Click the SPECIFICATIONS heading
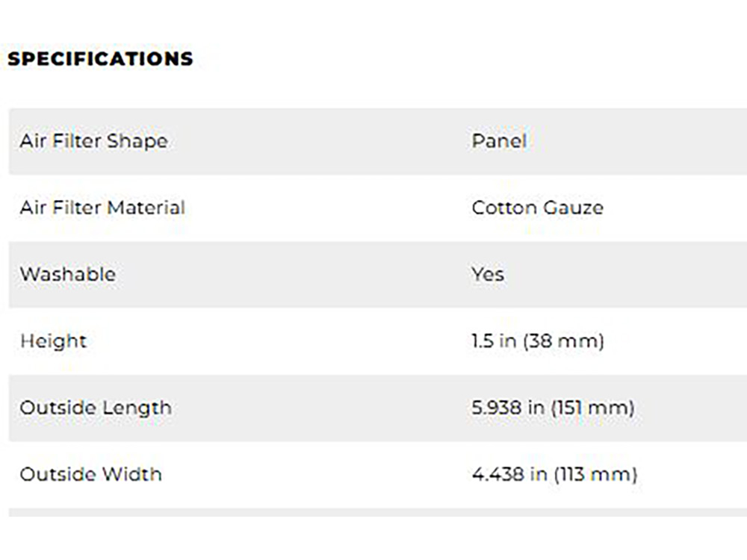The image size is (747, 560). tap(101, 59)
